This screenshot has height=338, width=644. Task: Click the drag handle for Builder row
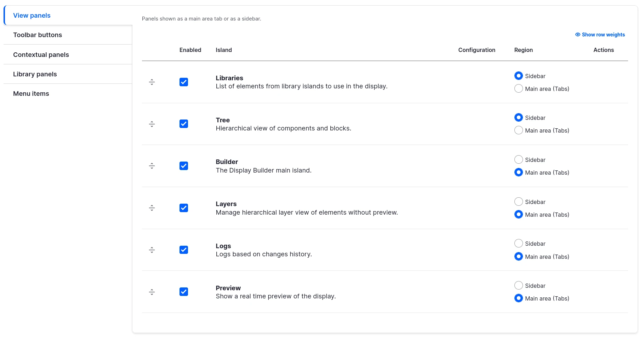[x=152, y=166]
